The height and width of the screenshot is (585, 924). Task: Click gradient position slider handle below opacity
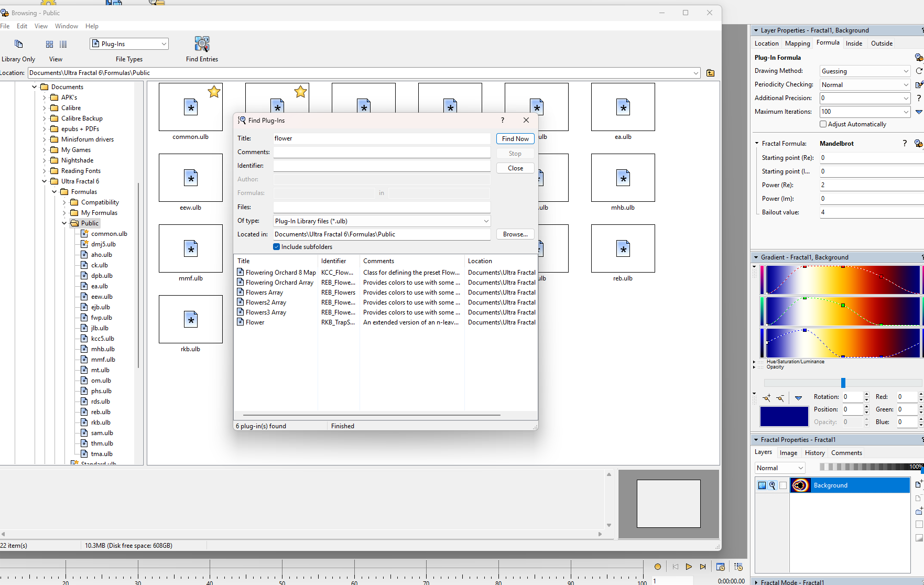coord(843,383)
